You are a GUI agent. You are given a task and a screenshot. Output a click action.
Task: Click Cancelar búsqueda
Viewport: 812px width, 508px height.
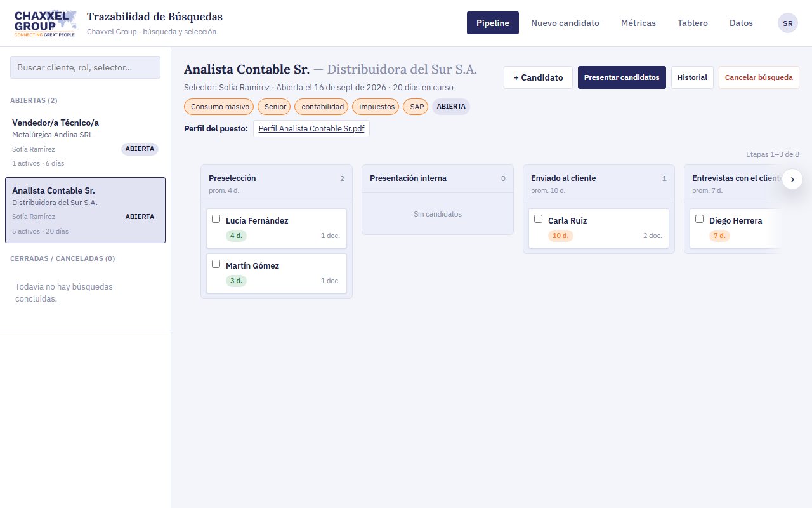[759, 77]
